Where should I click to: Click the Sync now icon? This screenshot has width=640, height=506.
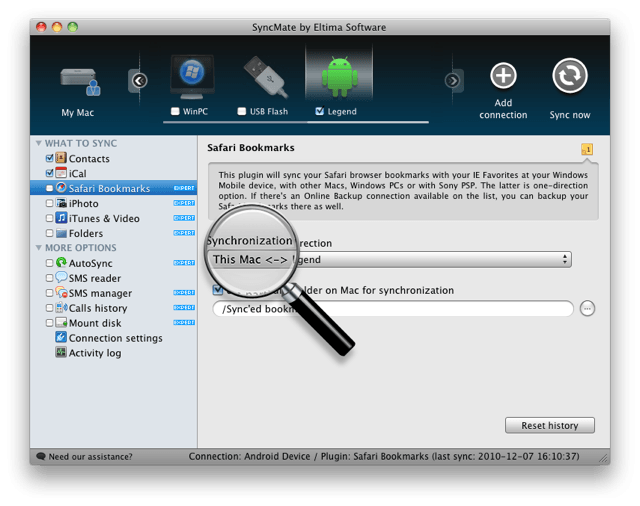[x=568, y=77]
